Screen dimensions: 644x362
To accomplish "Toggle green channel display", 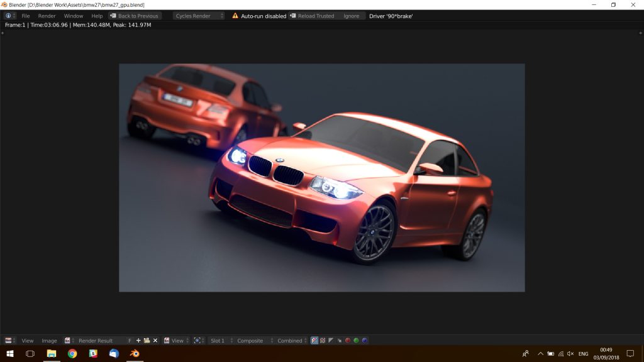I will 356,340.
